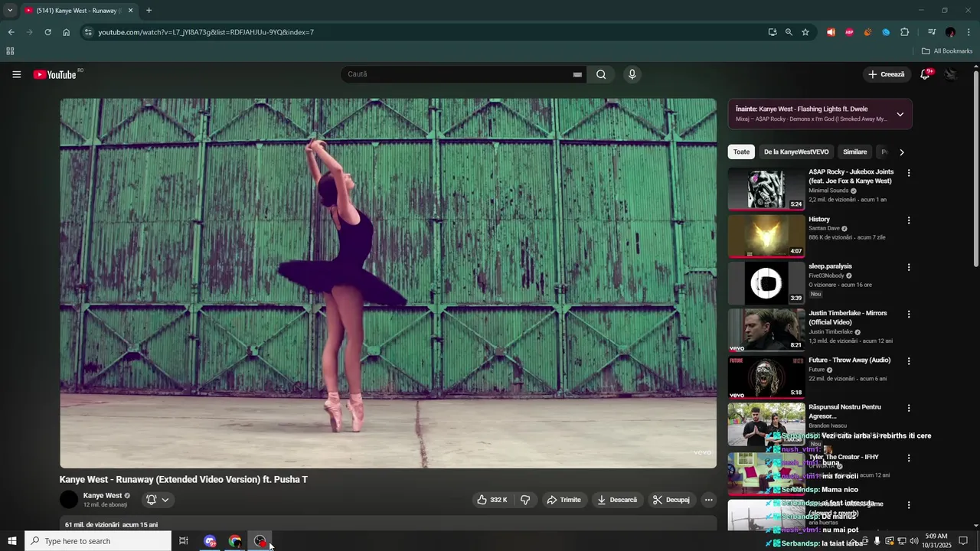Click the video player to pause
This screenshot has width=980, height=551.
tap(388, 282)
